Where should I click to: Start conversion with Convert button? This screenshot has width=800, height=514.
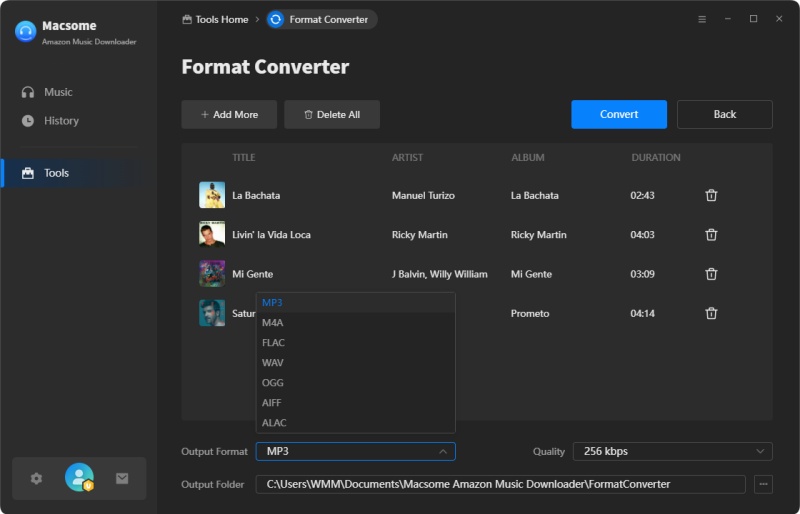pyautogui.click(x=619, y=114)
